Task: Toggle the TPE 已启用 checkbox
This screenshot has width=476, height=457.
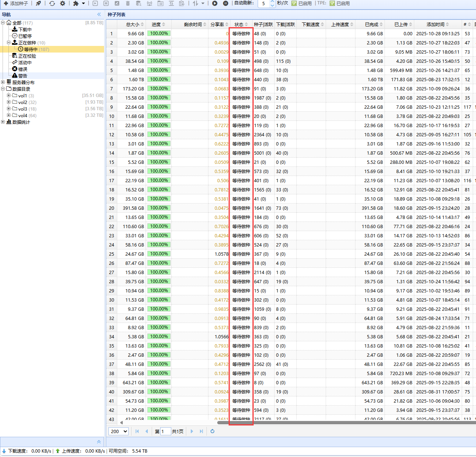Action: coord(332,3)
